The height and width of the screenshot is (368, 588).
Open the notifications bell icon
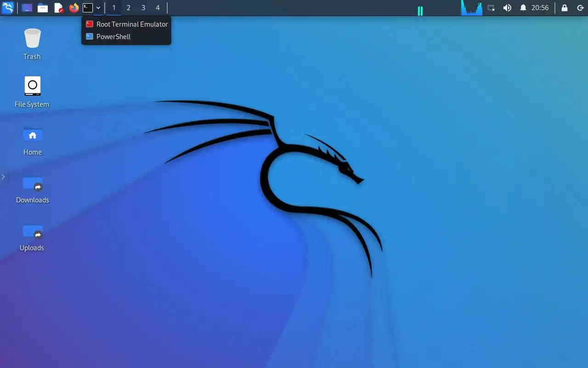coord(523,8)
